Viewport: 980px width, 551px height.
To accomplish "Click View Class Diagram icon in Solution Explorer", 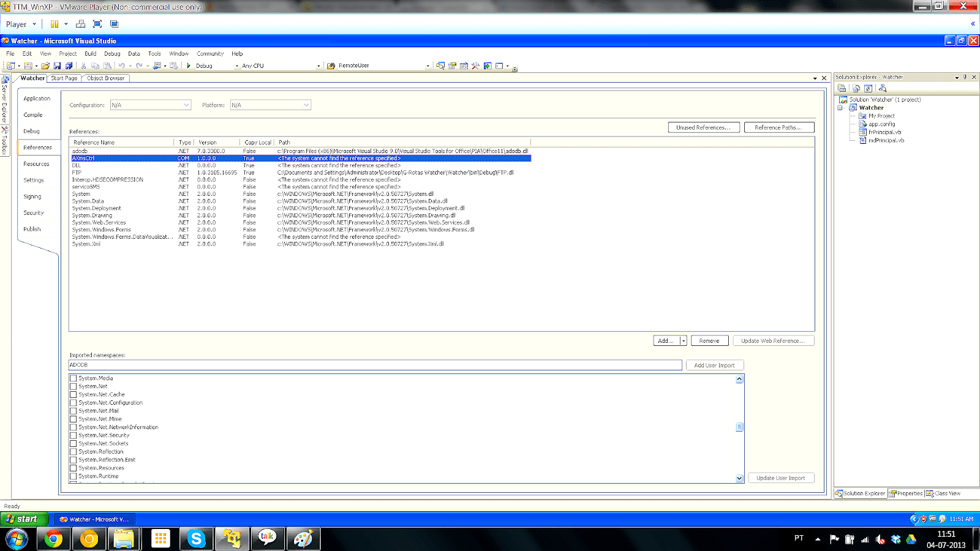I will (883, 88).
